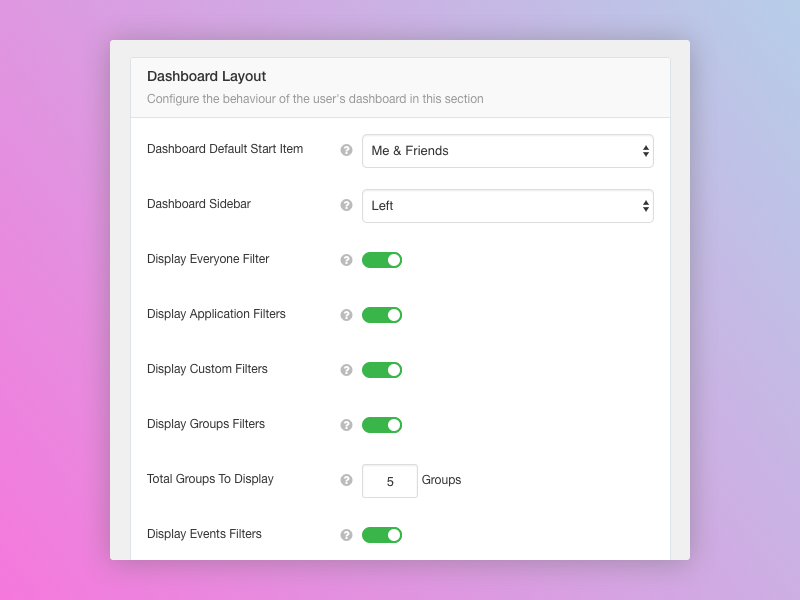Disable the Display Events Filters toggle
This screenshot has width=800, height=600.
pos(382,535)
